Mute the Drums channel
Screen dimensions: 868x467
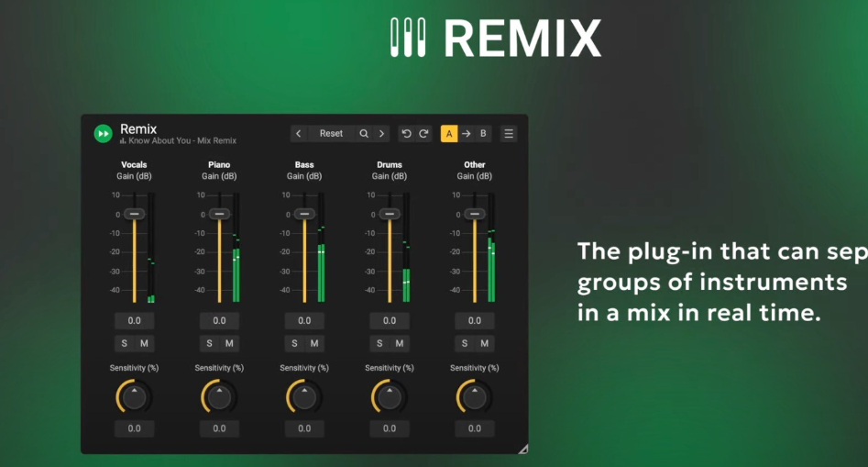tap(399, 343)
